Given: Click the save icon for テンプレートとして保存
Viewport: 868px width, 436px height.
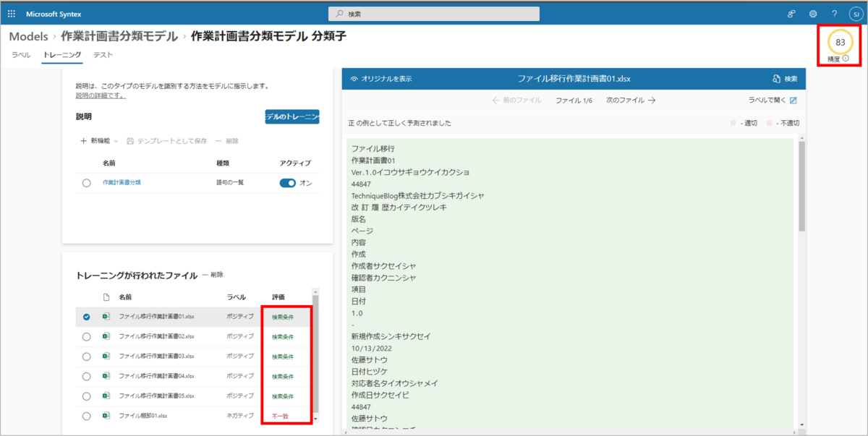Looking at the screenshot, I should coord(130,141).
